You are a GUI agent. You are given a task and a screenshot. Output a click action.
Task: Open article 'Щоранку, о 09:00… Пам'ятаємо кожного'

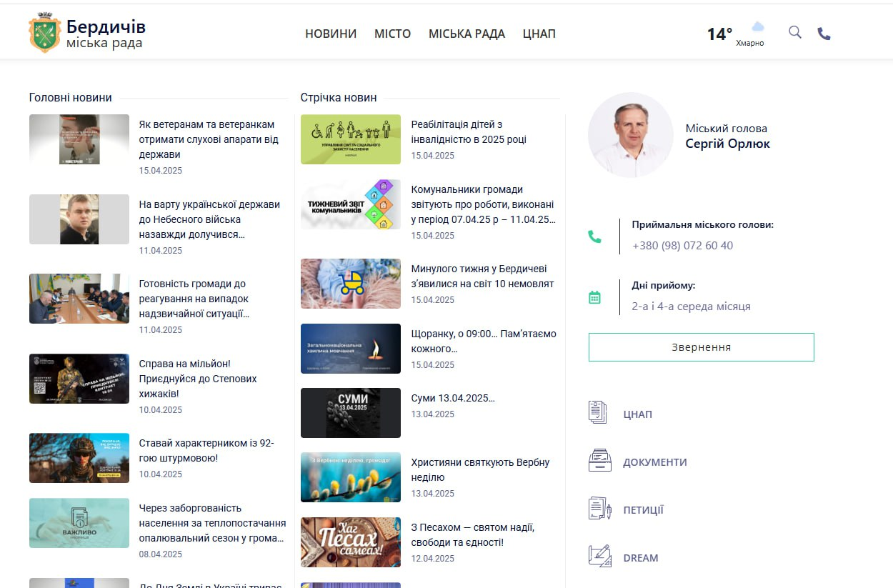click(x=484, y=341)
